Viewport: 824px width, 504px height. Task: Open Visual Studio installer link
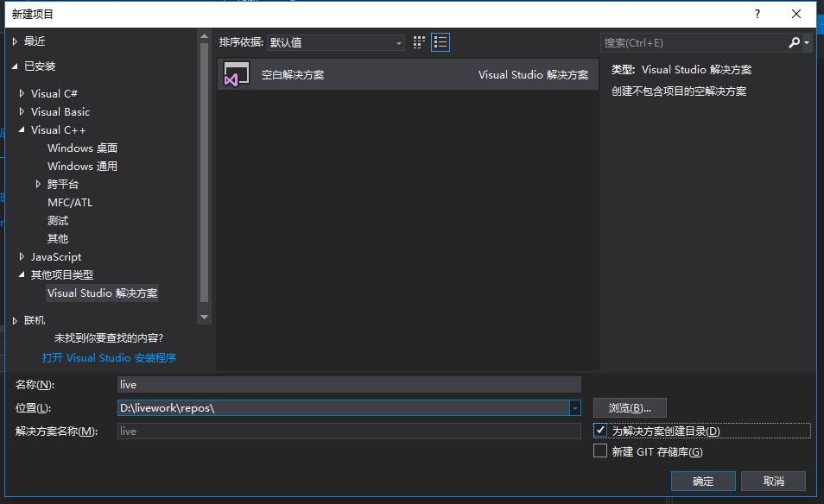pyautogui.click(x=109, y=357)
